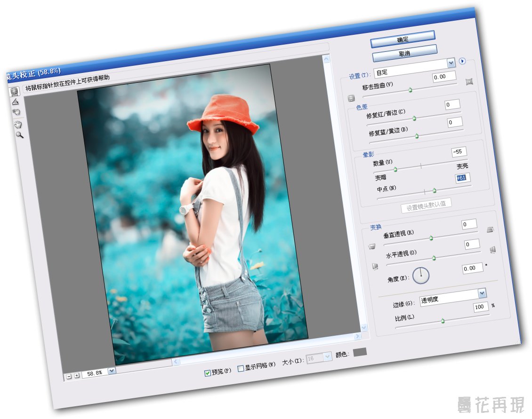Click the zoom in plus button
532x419 pixels.
[77, 375]
